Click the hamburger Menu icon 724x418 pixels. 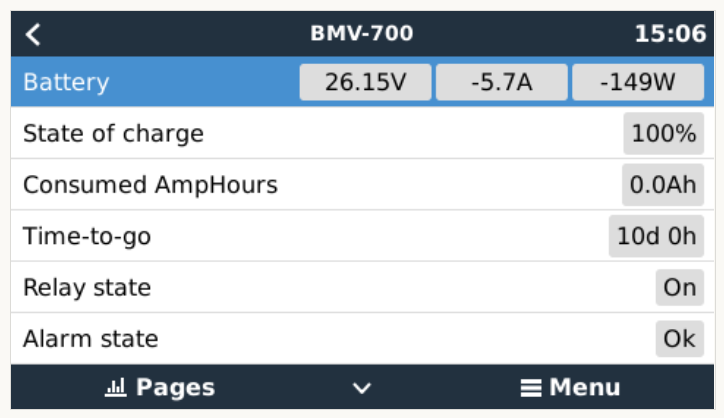531,388
